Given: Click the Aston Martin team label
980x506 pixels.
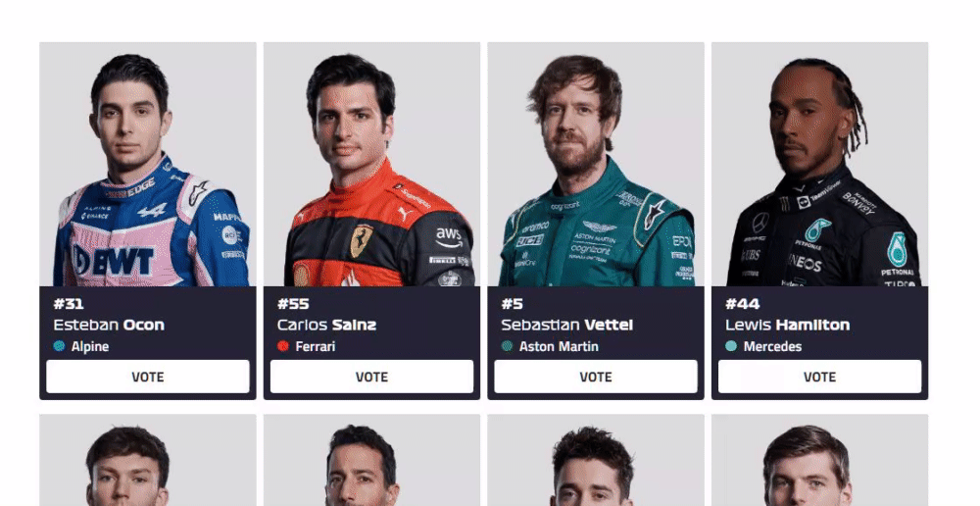Looking at the screenshot, I should [x=559, y=346].
